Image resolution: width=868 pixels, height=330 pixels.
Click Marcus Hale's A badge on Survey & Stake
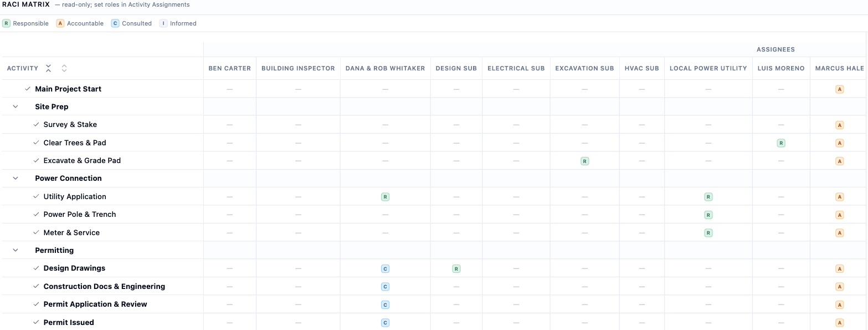tap(839, 125)
